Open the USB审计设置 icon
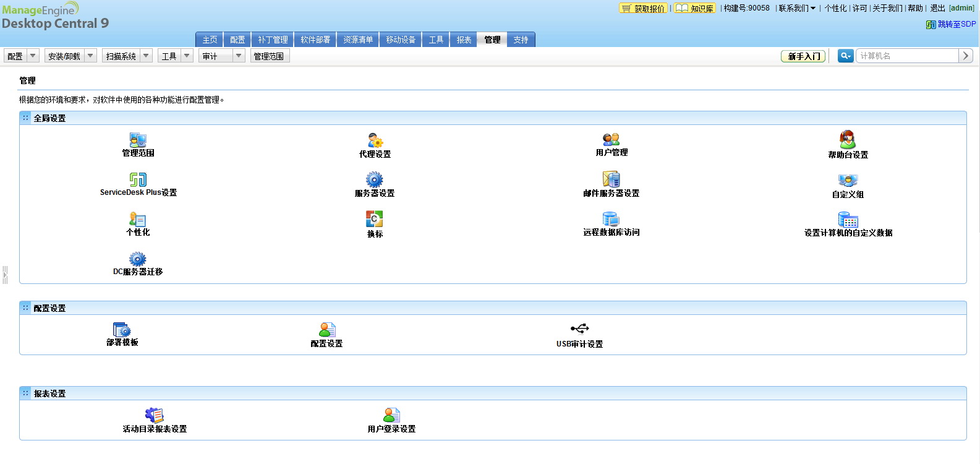The image size is (980, 464). point(579,329)
